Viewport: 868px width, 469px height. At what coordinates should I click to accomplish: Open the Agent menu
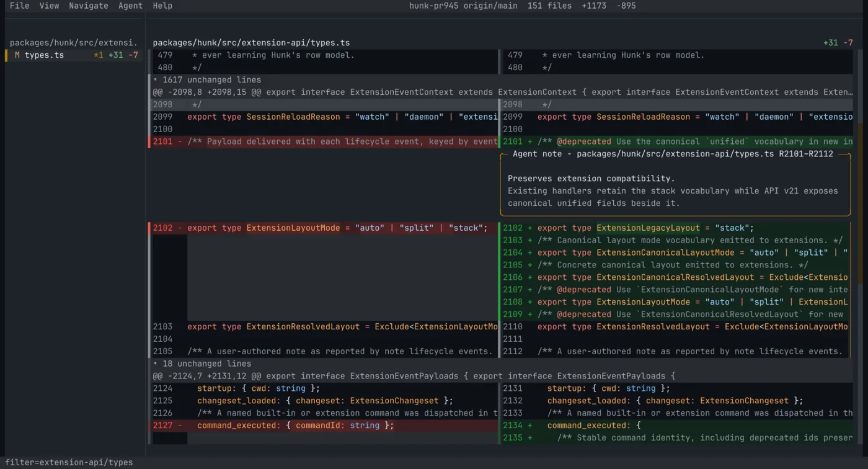(130, 6)
